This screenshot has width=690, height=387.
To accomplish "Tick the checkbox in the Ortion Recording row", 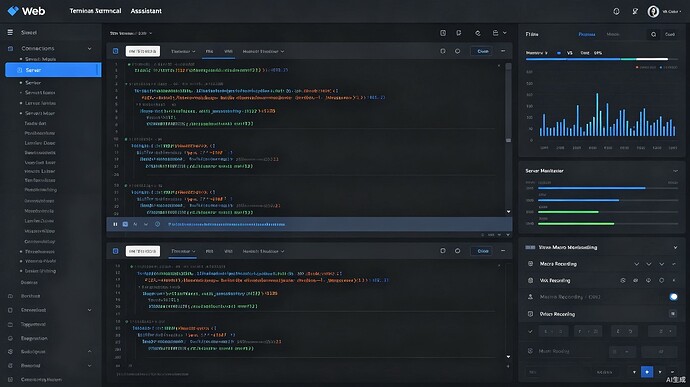I will pyautogui.click(x=673, y=313).
